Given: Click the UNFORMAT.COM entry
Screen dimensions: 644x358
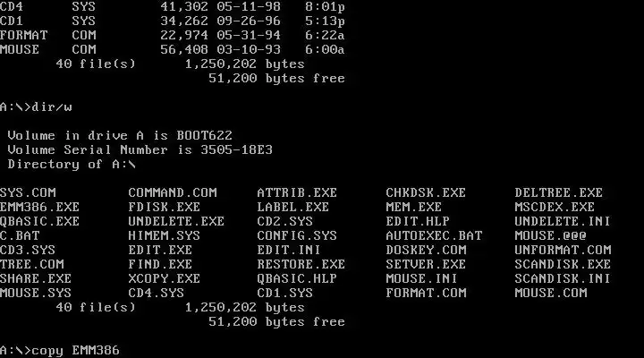Looking at the screenshot, I should click(563, 250).
